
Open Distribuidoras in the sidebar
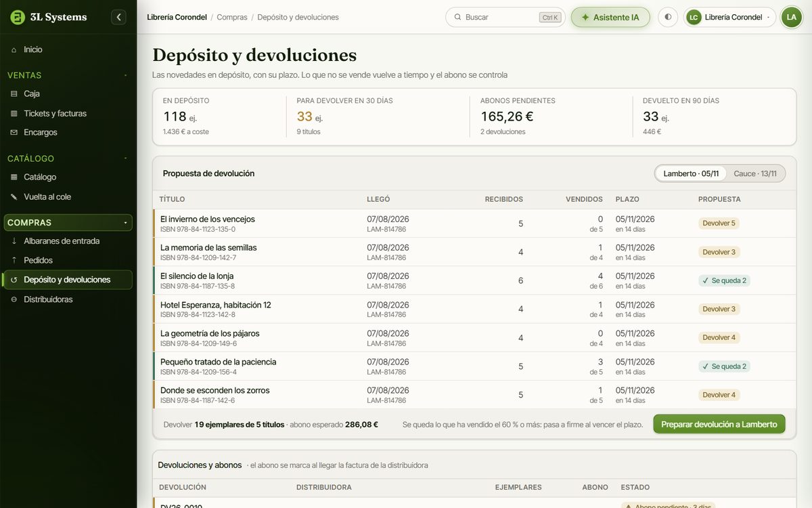click(x=68, y=299)
